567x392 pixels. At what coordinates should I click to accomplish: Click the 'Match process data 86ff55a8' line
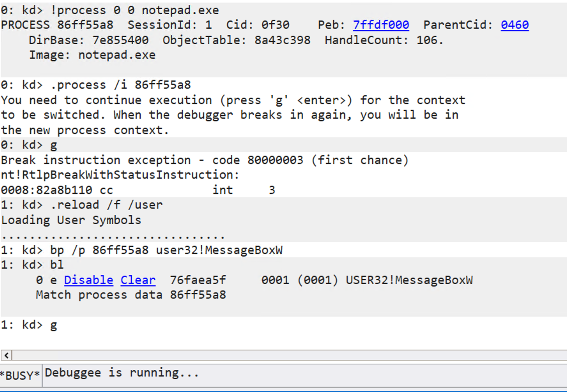131,295
